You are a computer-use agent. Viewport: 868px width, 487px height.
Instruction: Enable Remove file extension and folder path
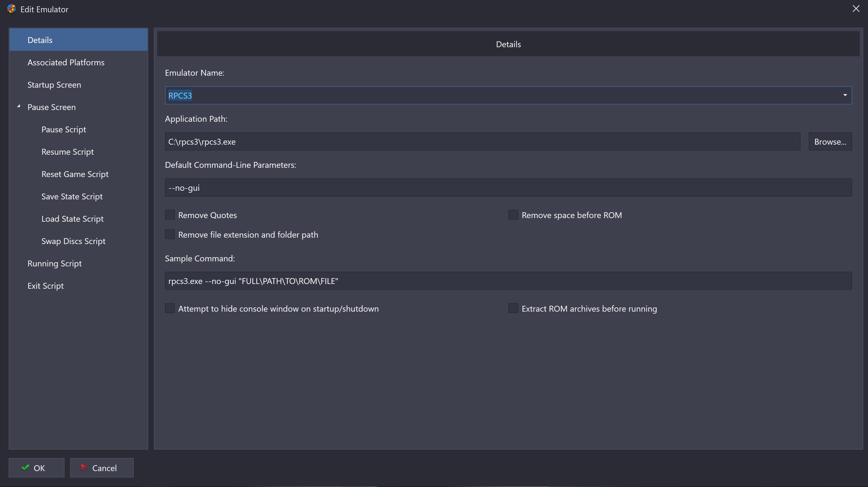pos(170,234)
